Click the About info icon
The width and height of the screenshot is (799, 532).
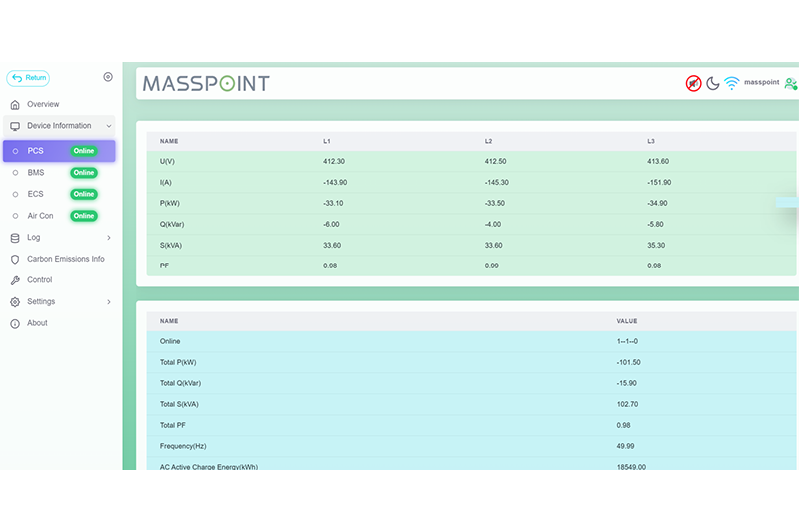15,323
